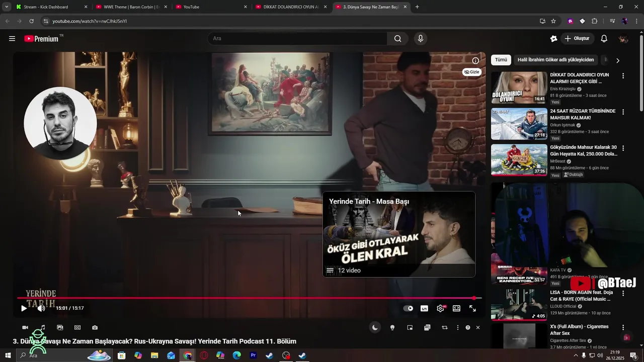The height and width of the screenshot is (362, 644).
Task: Open picture-in-picture from enhancer bar
Action: click(410, 327)
